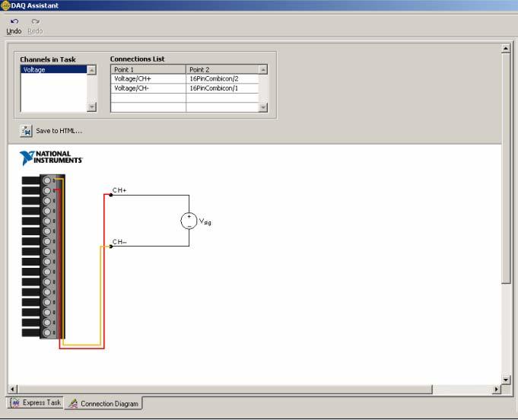Click horizontal scrollbar right arrow
This screenshot has width=518, height=420.
pyautogui.click(x=497, y=390)
